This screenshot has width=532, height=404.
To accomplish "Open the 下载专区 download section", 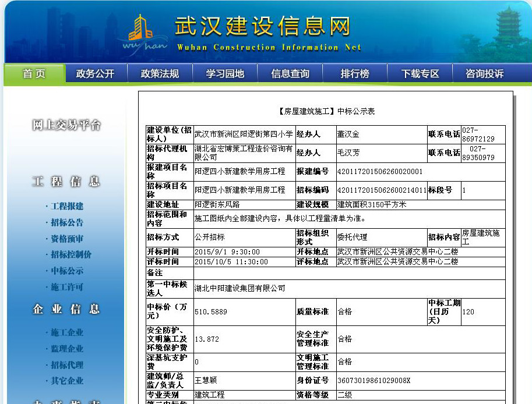I will pos(420,74).
